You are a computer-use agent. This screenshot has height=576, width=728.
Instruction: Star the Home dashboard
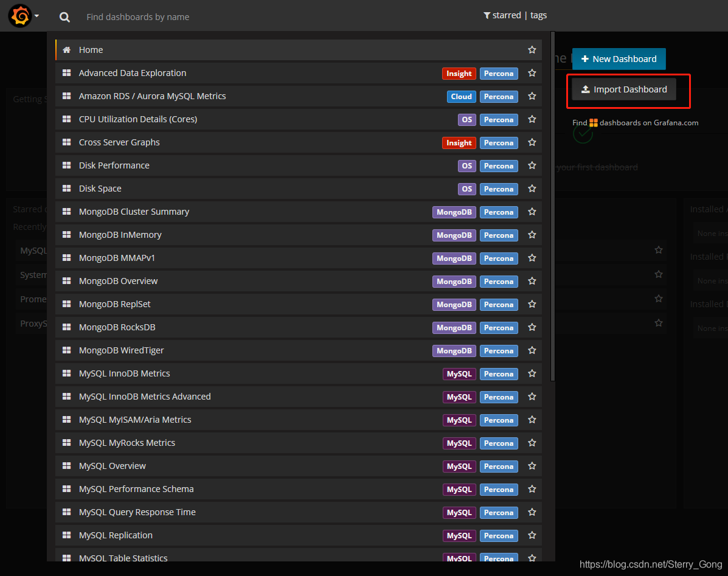[532, 50]
